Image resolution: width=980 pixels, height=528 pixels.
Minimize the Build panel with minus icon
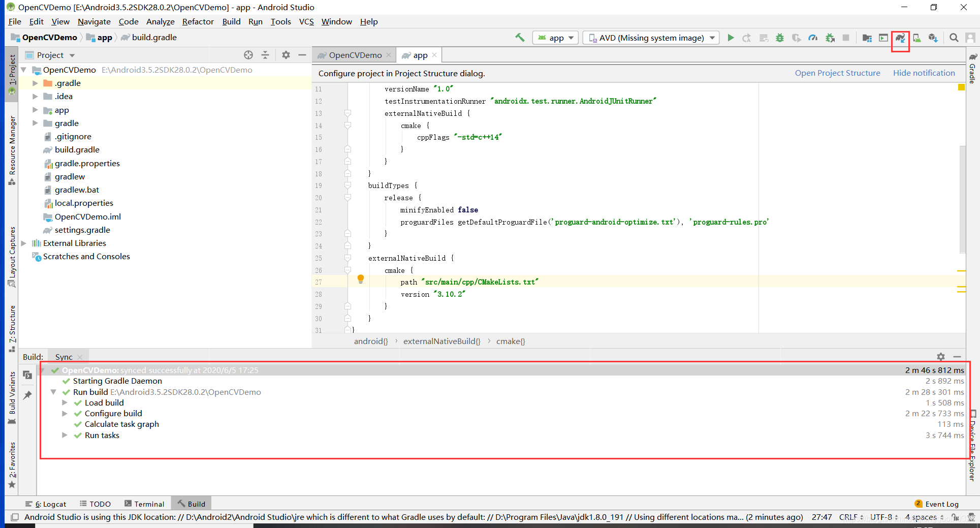[957, 357]
